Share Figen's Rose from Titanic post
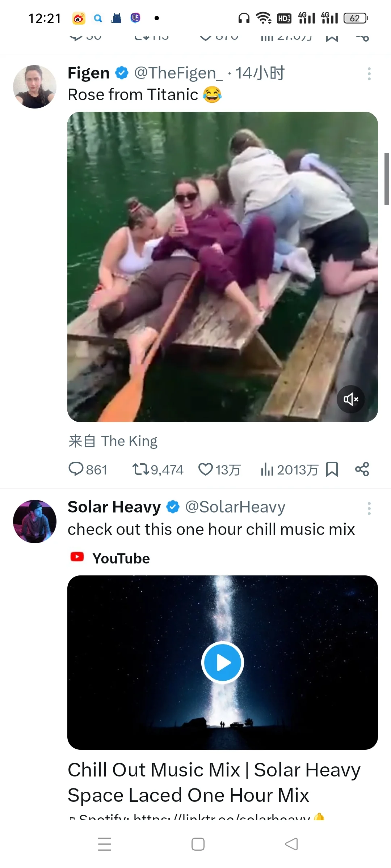The image size is (391, 868). [x=362, y=469]
